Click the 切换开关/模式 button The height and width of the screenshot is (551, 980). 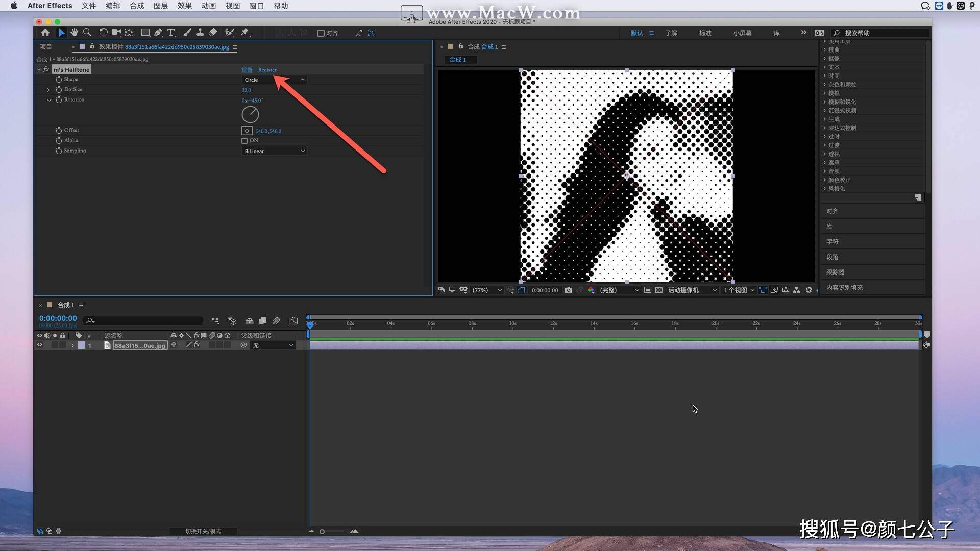tap(203, 531)
